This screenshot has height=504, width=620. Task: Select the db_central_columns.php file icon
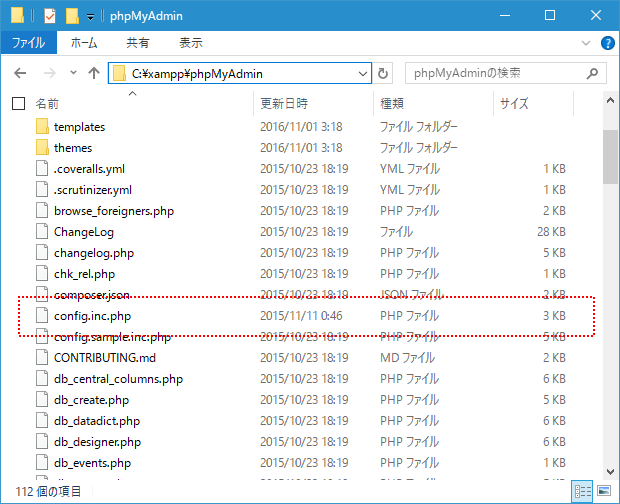42,379
